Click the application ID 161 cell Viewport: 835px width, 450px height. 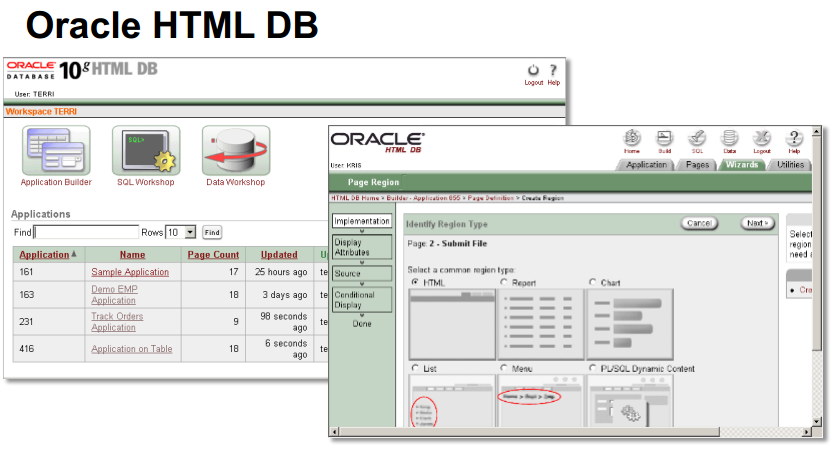[x=49, y=272]
